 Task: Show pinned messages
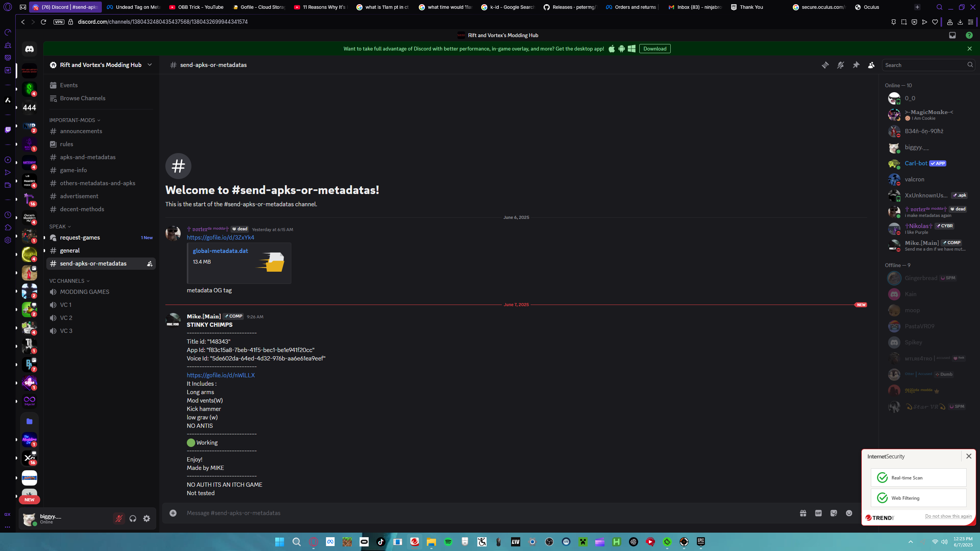[856, 65]
